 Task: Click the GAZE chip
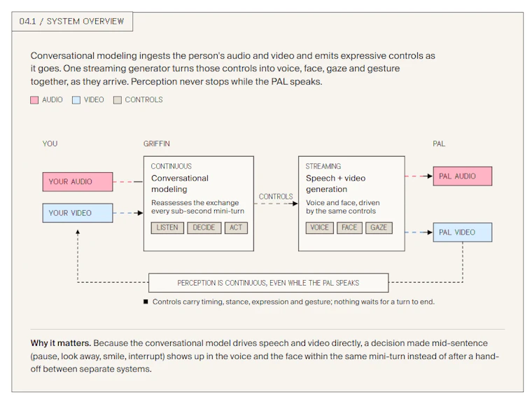coord(379,227)
